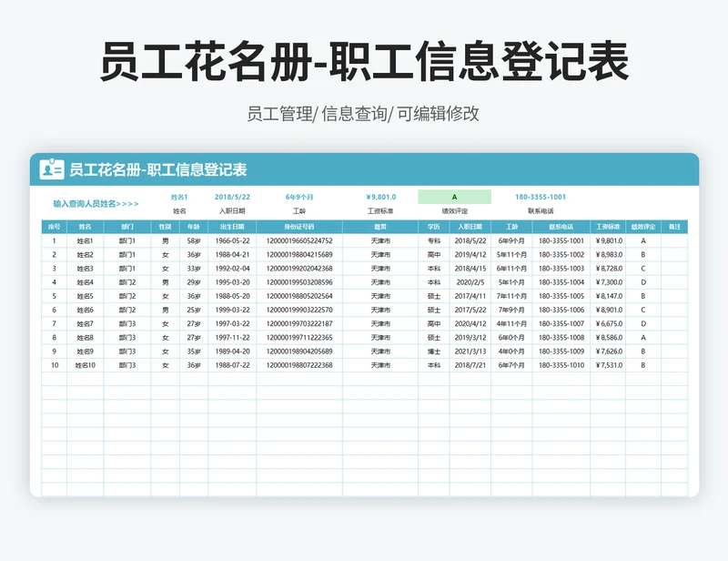Select the queried phone number 180-3355-1001
Image resolution: width=728 pixels, height=561 pixels.
pyautogui.click(x=541, y=197)
